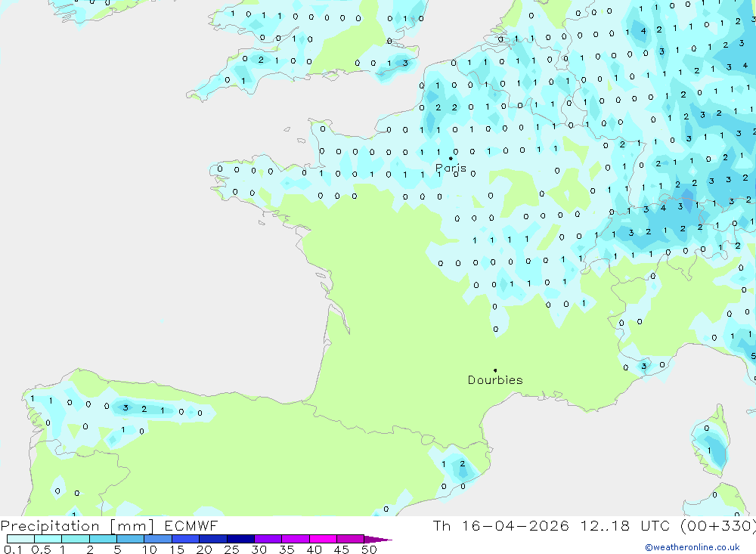Viewport: 756px width, 554px height.
Task: Pick legend swatch between 40 and 45
Action: (x=323, y=539)
